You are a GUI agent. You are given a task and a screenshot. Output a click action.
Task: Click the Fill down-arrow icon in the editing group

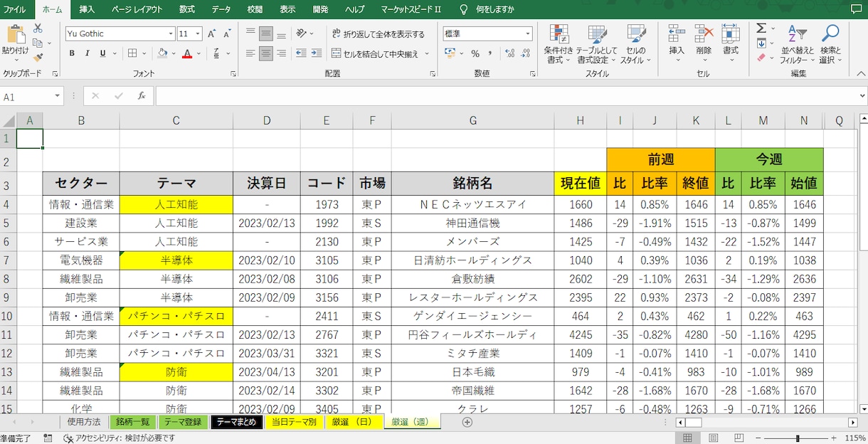761,43
